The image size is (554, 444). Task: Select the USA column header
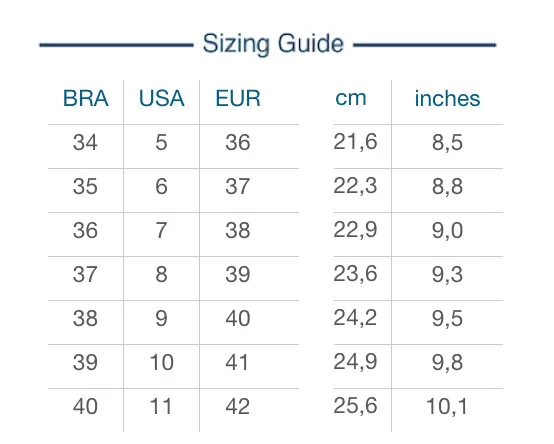pos(161,98)
